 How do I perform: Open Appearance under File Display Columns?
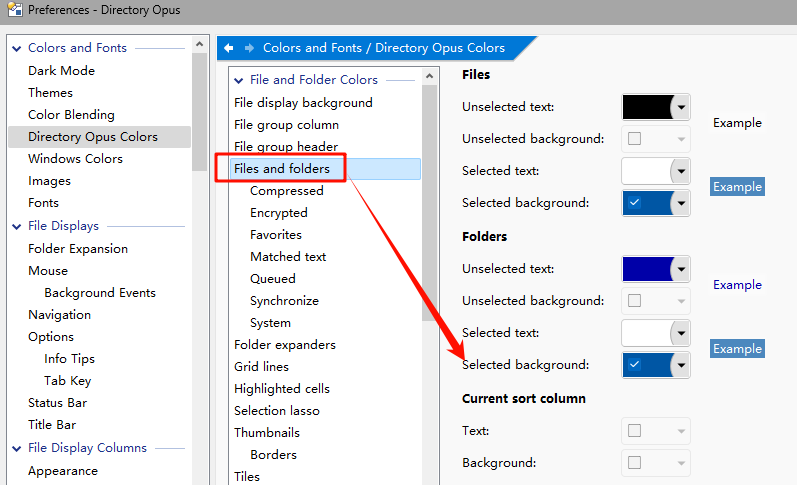click(x=63, y=471)
